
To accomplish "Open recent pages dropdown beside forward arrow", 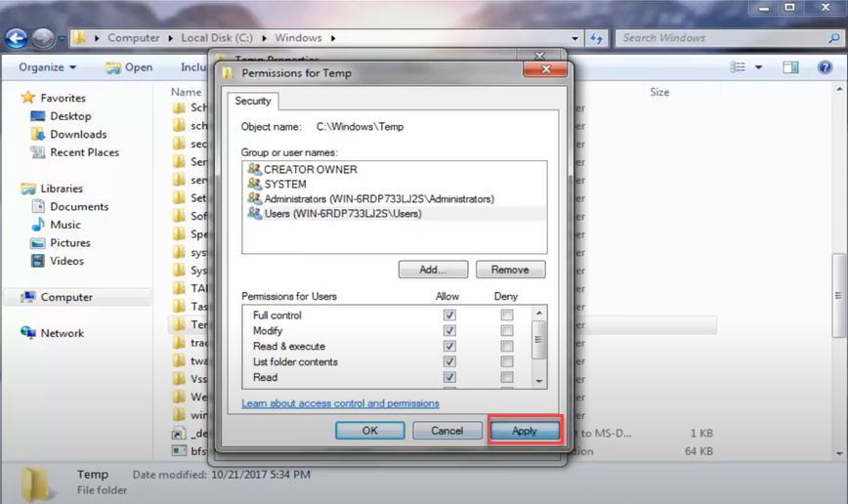I will coord(62,39).
